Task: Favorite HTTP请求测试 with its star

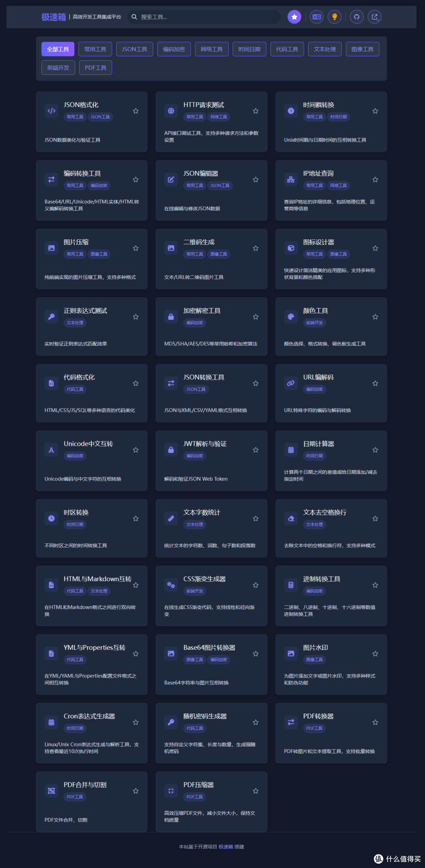Action: (x=256, y=111)
